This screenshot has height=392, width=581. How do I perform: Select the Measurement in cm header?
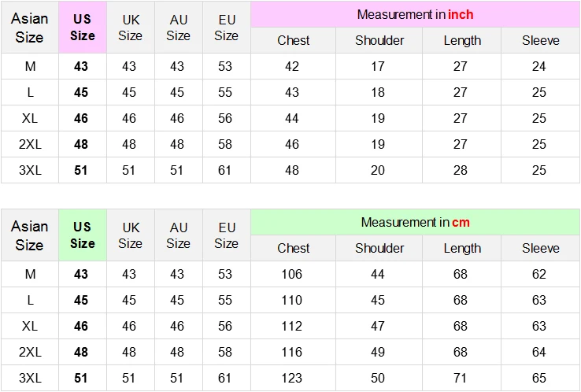[415, 222]
